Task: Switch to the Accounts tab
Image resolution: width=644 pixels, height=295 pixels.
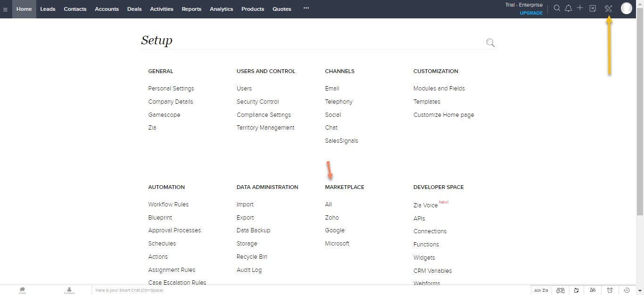Action: tap(107, 9)
